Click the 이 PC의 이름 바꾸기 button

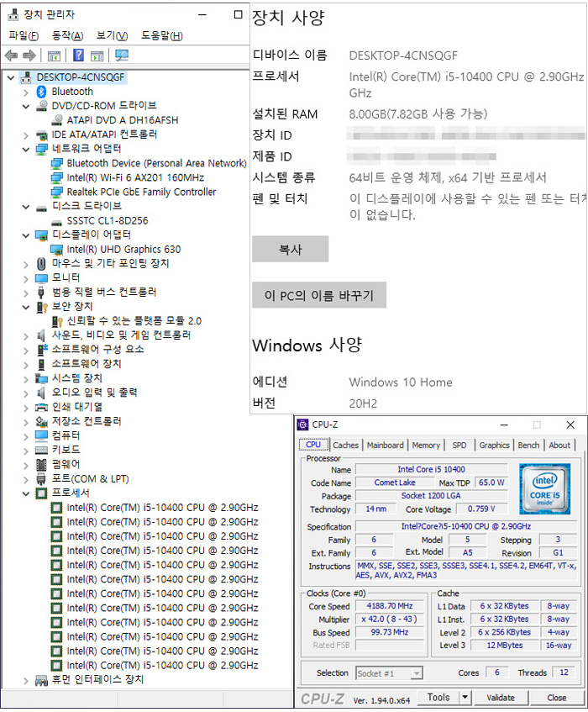(319, 295)
